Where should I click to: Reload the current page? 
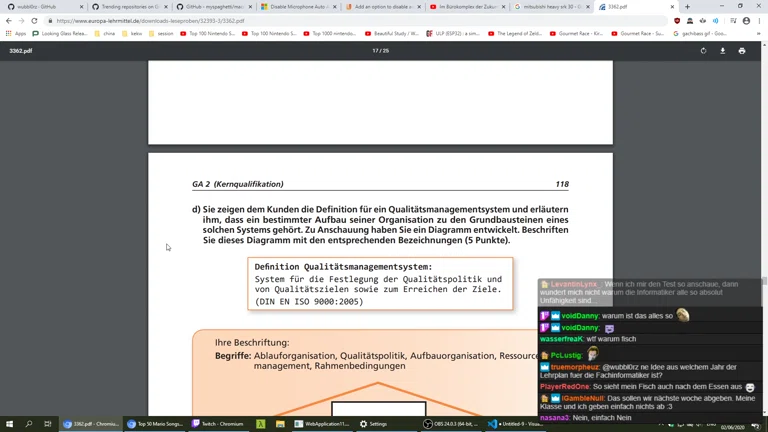tap(34, 21)
